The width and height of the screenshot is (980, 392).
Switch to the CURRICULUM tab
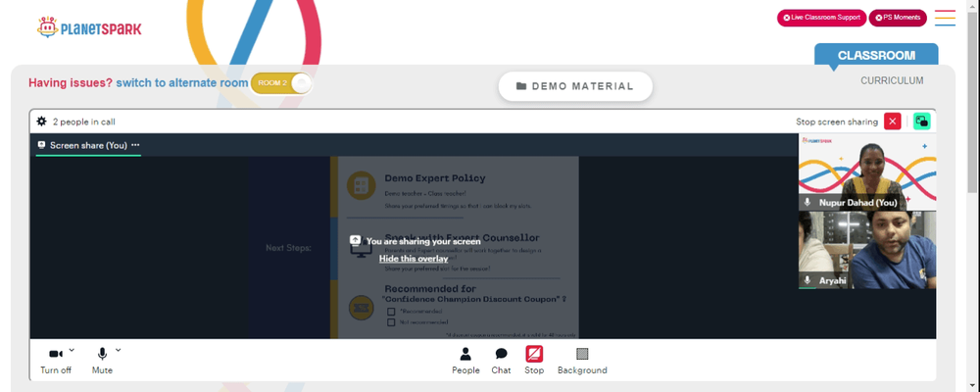(x=892, y=80)
